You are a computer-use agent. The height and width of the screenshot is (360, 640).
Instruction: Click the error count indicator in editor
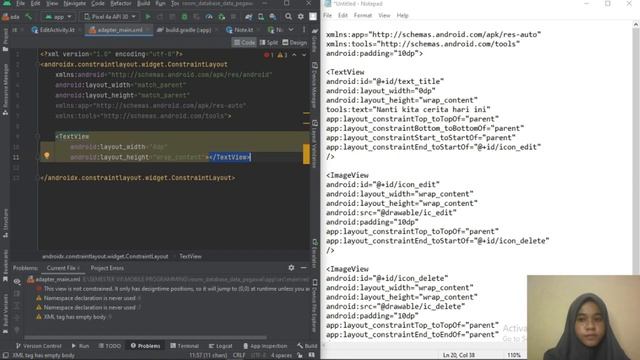pos(269,55)
